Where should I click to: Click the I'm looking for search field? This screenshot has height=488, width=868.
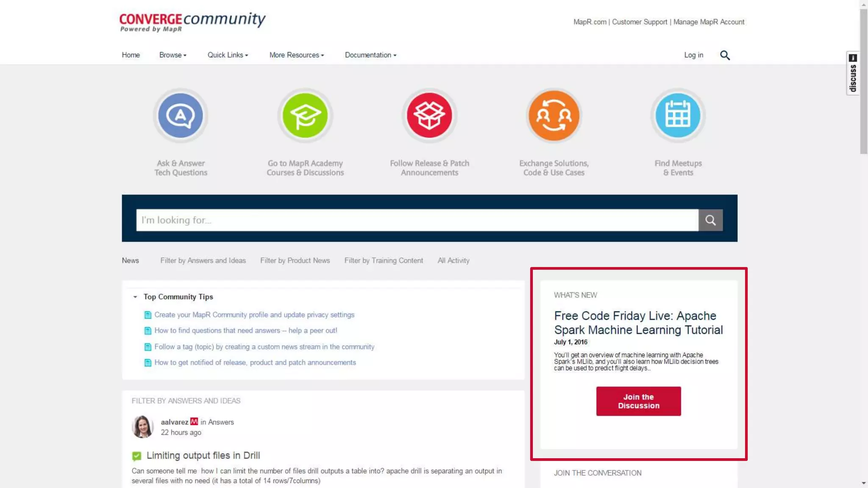click(x=417, y=220)
